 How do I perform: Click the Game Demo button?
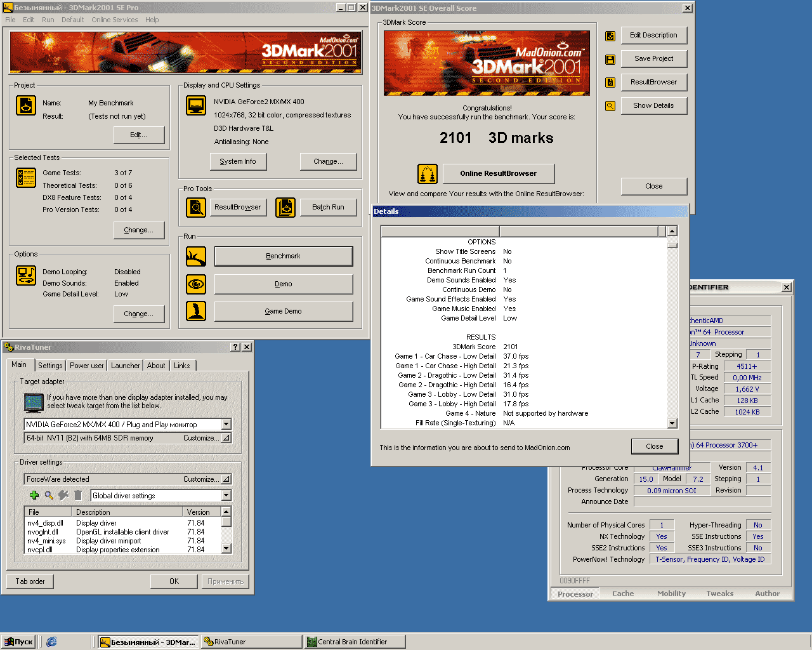(284, 311)
